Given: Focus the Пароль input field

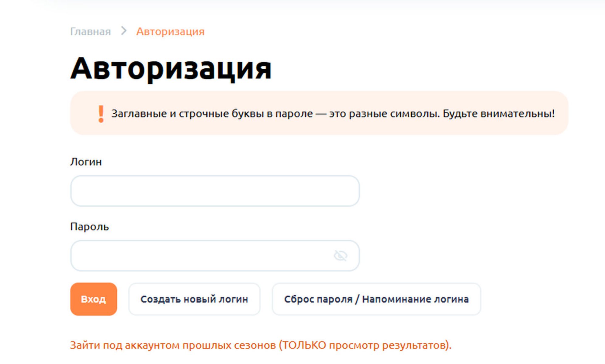Looking at the screenshot, I should tap(201, 256).
